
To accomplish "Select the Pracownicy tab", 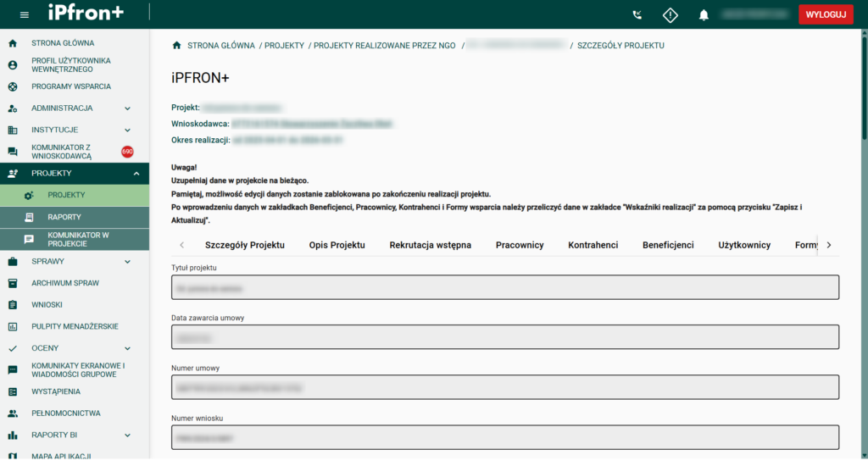I will pos(520,245).
